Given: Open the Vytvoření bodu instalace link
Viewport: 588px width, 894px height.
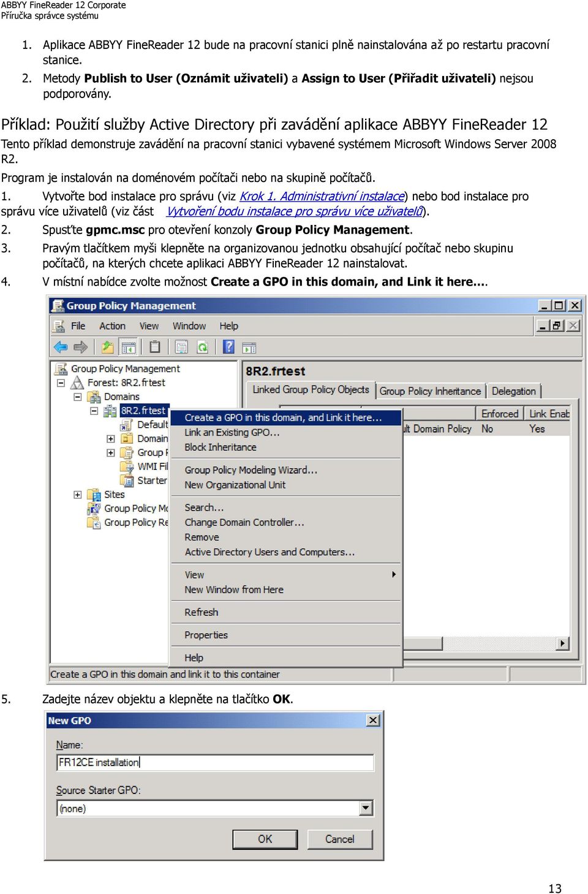Looking at the screenshot, I should pyautogui.click(x=295, y=211).
